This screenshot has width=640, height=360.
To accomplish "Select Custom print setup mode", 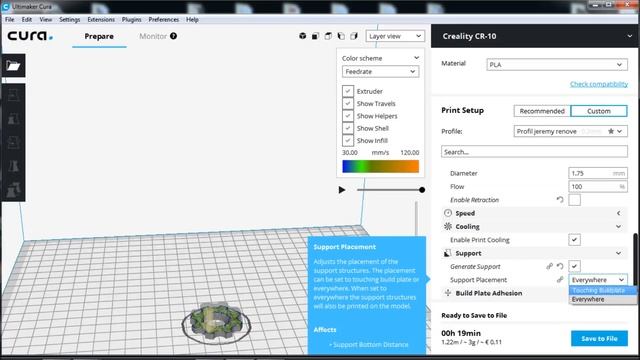I will (599, 111).
